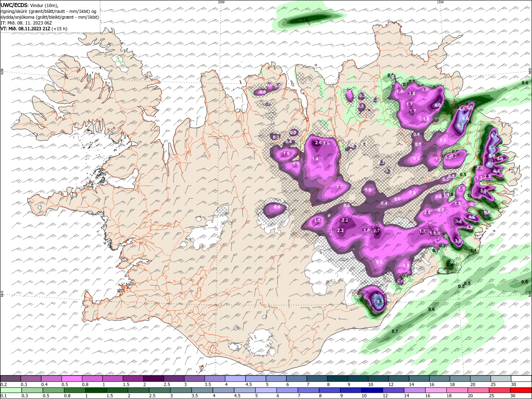Click the 0.4 label on the snow scale
532x399 pixels.
[44, 384]
